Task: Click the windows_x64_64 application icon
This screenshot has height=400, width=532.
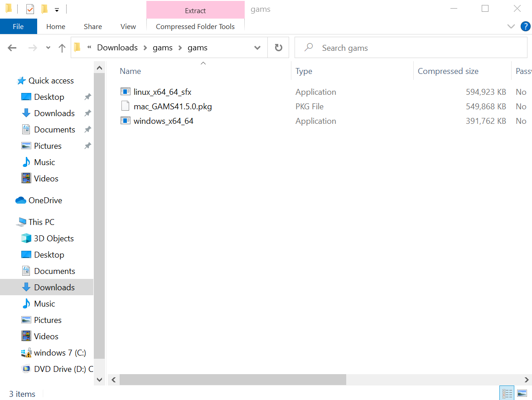Action: point(126,121)
